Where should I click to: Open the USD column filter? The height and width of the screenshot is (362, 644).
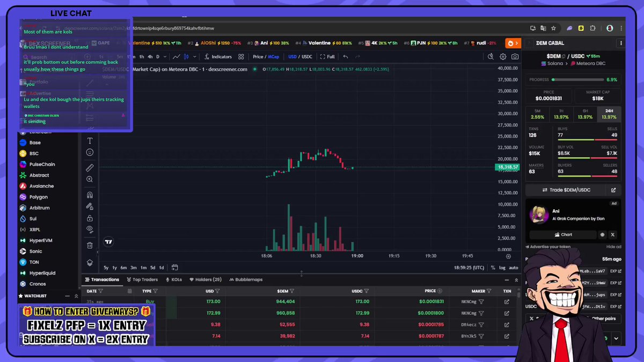click(217, 291)
